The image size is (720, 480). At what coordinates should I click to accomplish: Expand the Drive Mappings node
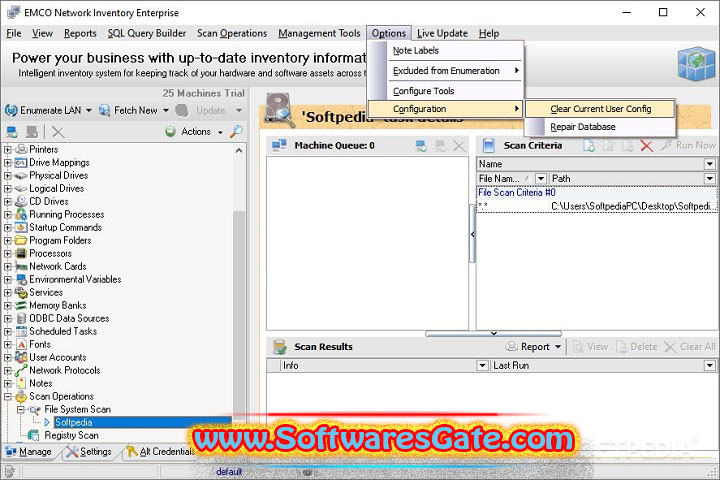pos(8,163)
